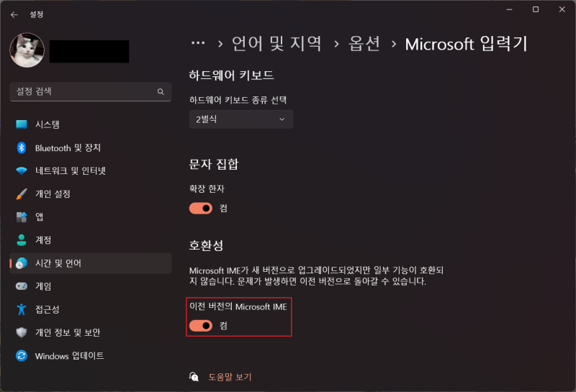The image size is (576, 392).
Task: Open 시스템 settings section
Action: 91,124
